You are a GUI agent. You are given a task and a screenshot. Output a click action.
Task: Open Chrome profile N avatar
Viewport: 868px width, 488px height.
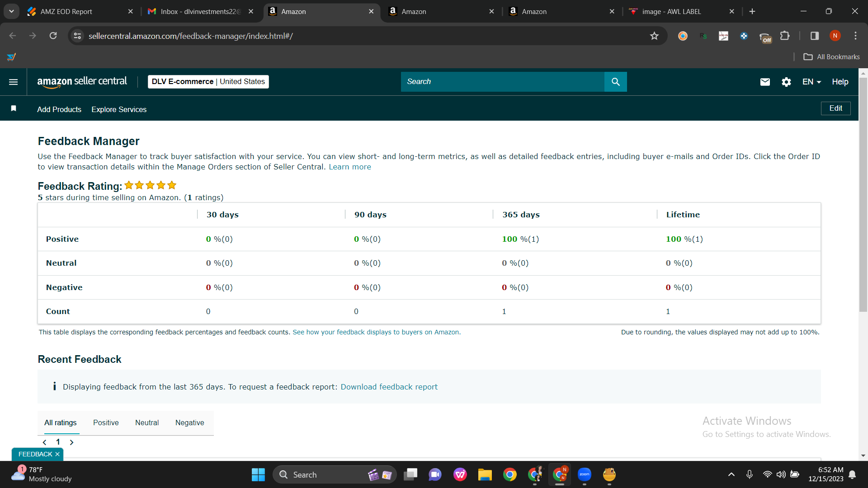click(x=835, y=36)
